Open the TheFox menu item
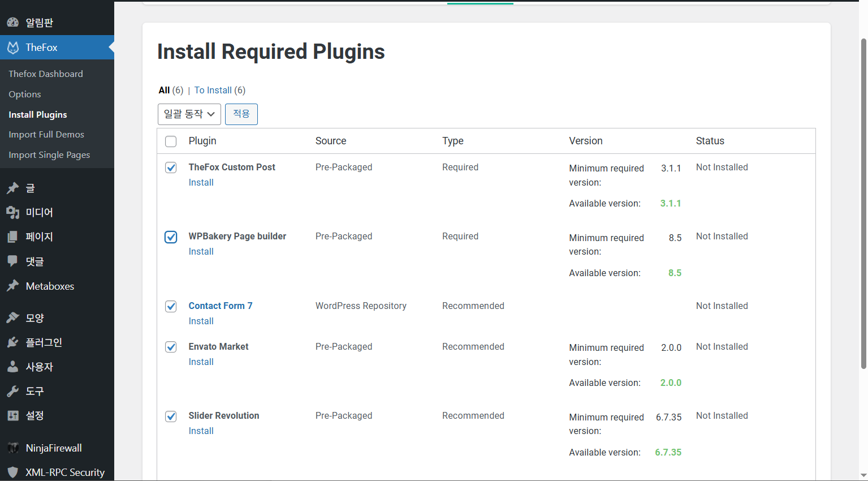 57,48
